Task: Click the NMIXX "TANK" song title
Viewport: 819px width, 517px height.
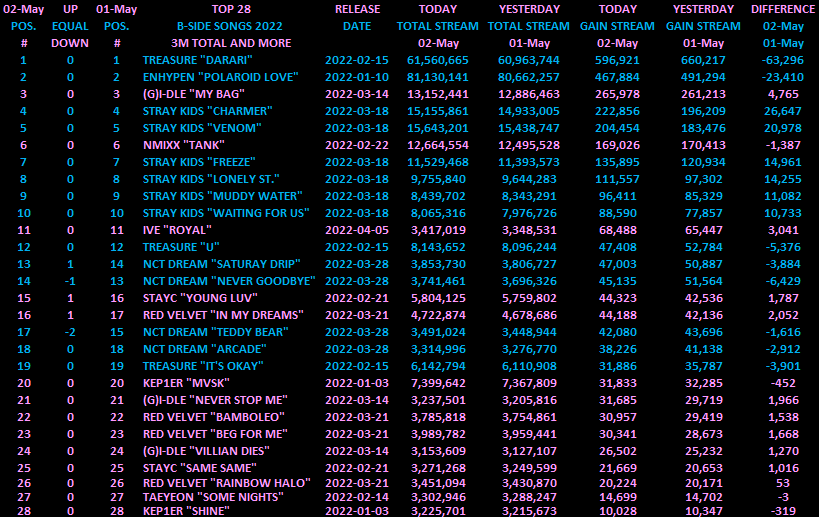Action: [x=184, y=145]
